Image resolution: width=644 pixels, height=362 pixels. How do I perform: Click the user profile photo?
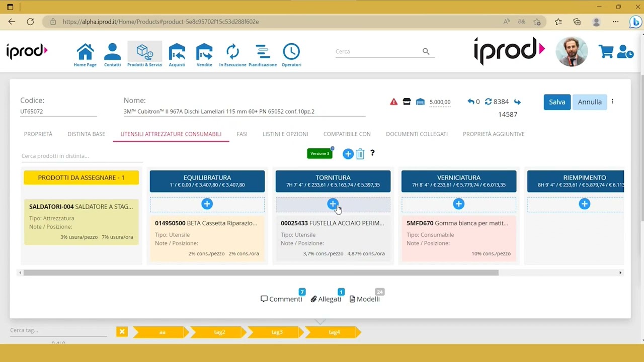572,51
